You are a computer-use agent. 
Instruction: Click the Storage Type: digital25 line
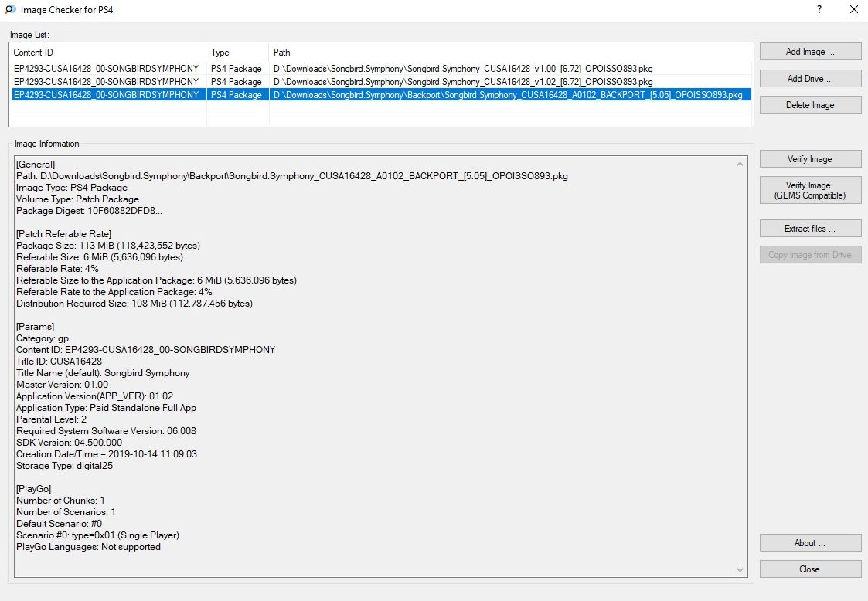pos(64,467)
